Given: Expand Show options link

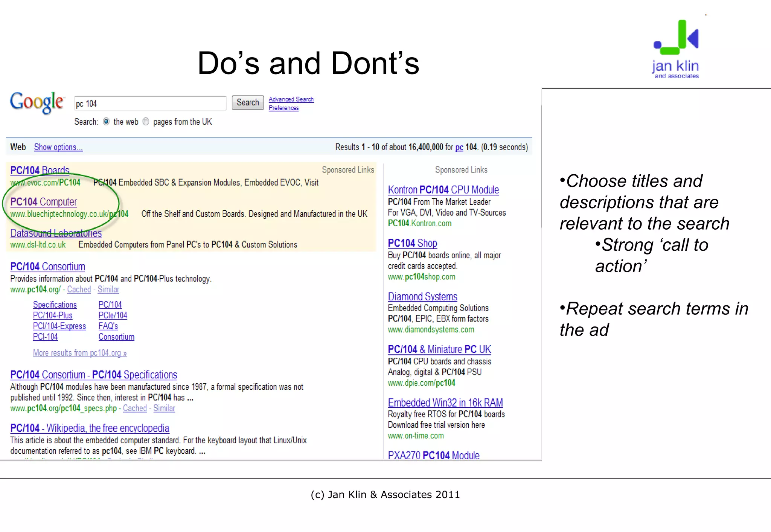Looking at the screenshot, I should (58, 147).
